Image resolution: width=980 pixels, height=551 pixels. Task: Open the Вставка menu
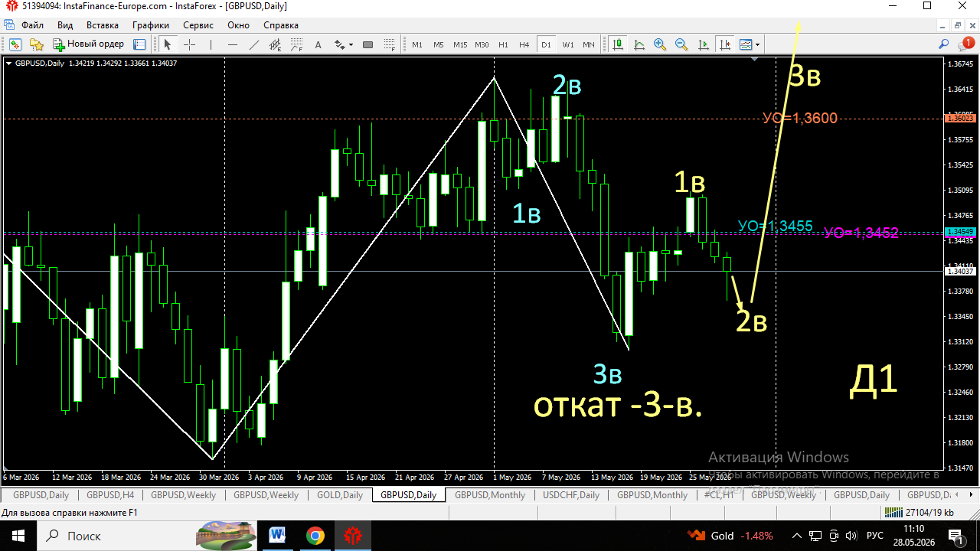103,25
